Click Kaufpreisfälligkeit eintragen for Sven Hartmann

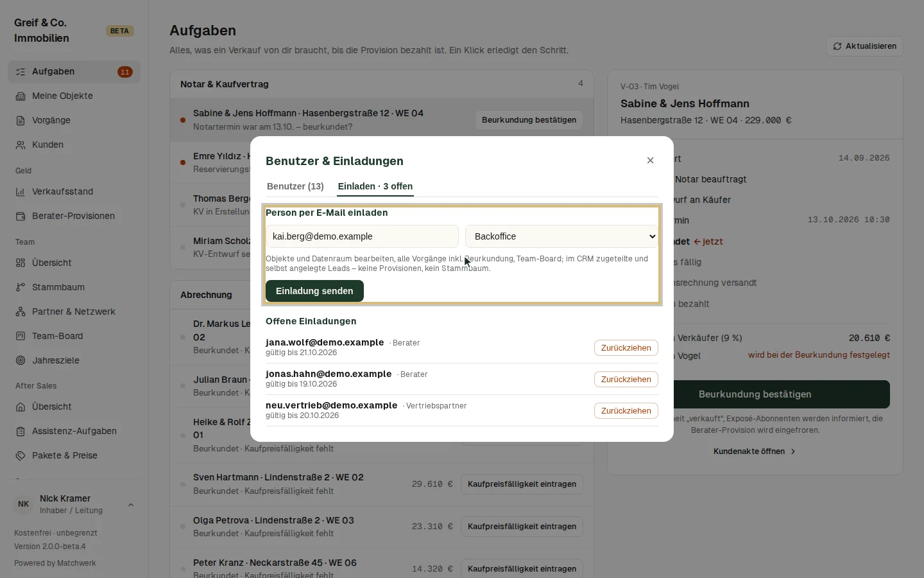(522, 484)
